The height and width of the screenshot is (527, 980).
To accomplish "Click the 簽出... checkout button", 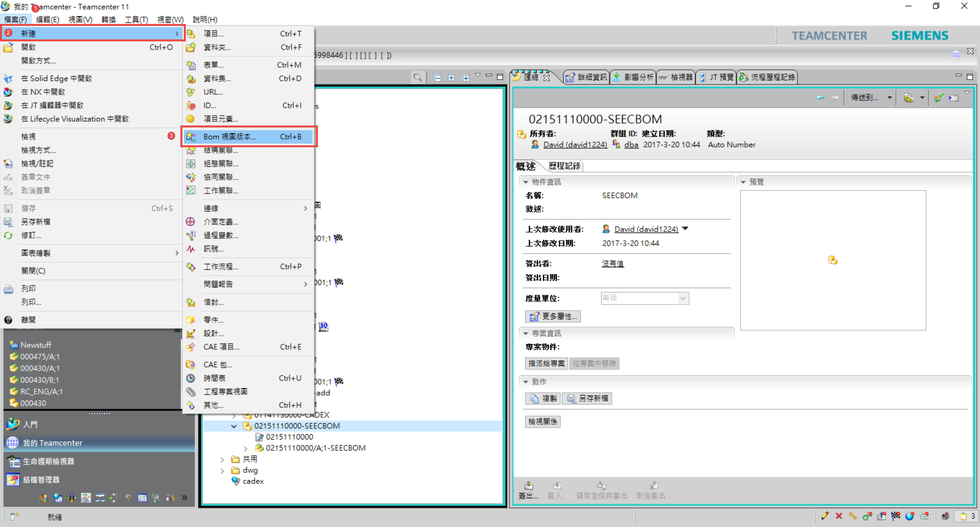I will pyautogui.click(x=528, y=491).
